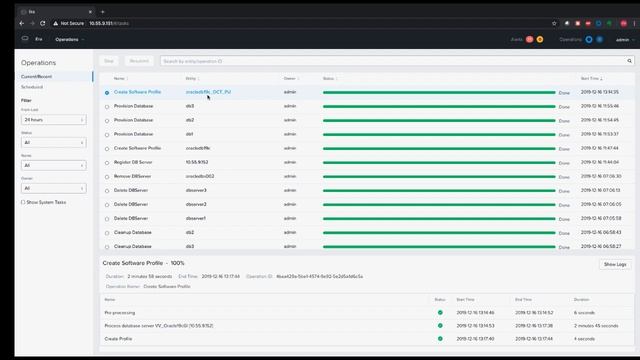Open the Status filter dropdown
640x360 pixels.
53,142
